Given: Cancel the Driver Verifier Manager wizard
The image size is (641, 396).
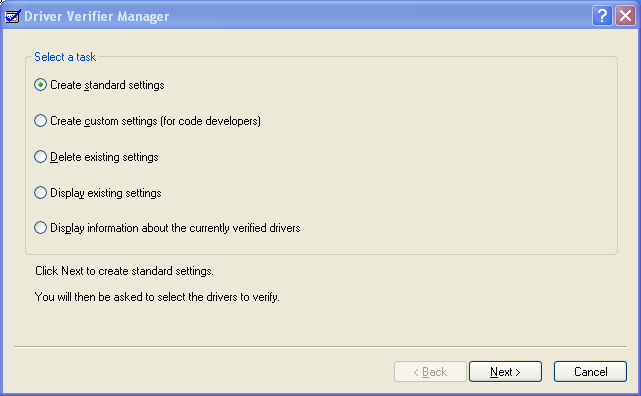Looking at the screenshot, I should click(x=590, y=371).
